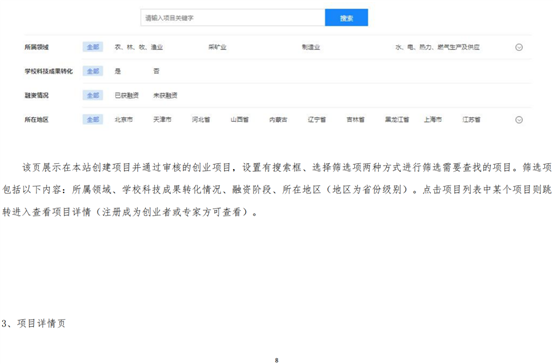The image size is (553, 364).
Task: Filter by 农、林、牧、渔业 field
Action: (x=139, y=47)
